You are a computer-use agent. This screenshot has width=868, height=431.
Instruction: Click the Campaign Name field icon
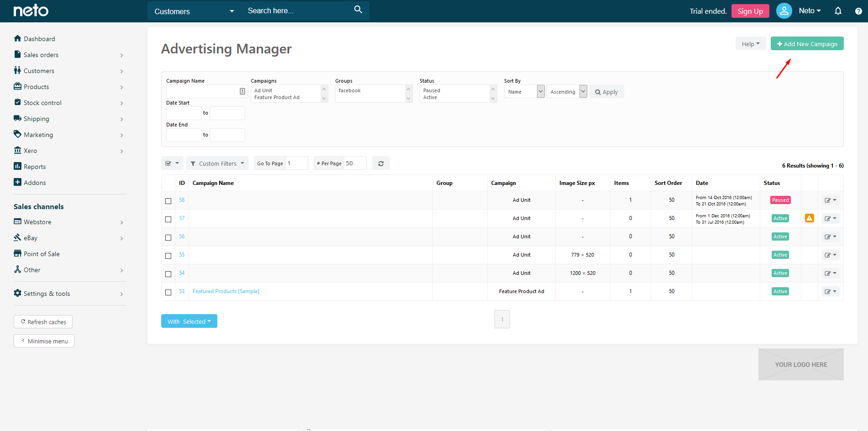[x=242, y=91]
